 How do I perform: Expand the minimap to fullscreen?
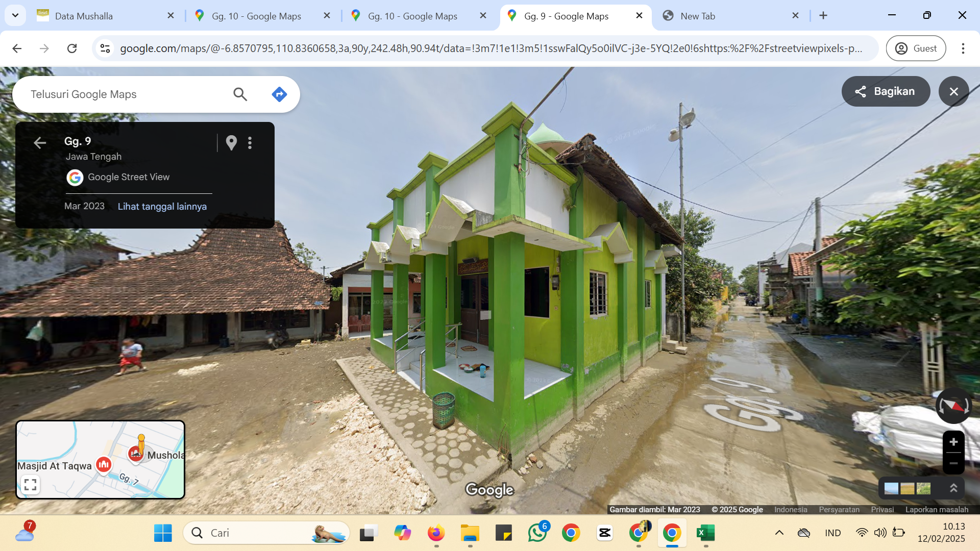30,485
